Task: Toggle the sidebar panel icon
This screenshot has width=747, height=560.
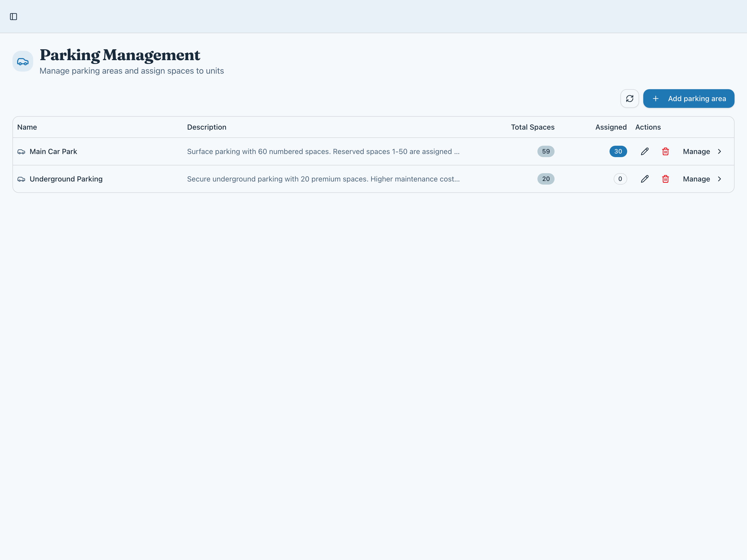Action: pos(13,17)
